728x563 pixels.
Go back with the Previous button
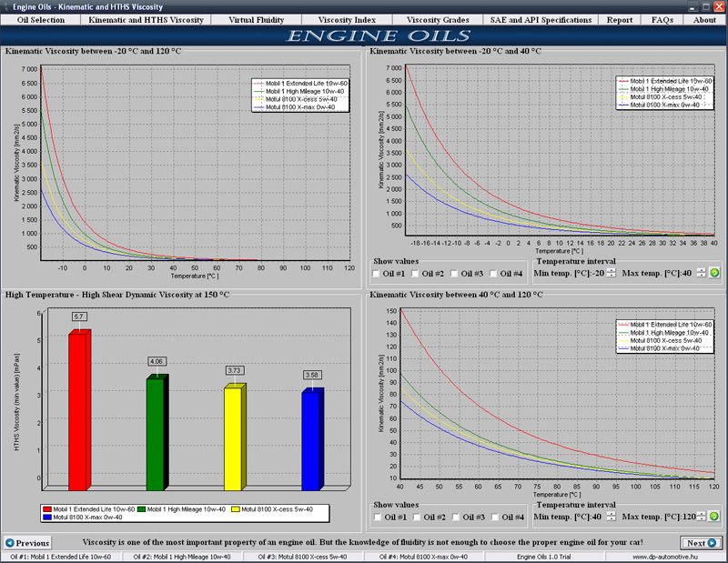click(x=27, y=543)
